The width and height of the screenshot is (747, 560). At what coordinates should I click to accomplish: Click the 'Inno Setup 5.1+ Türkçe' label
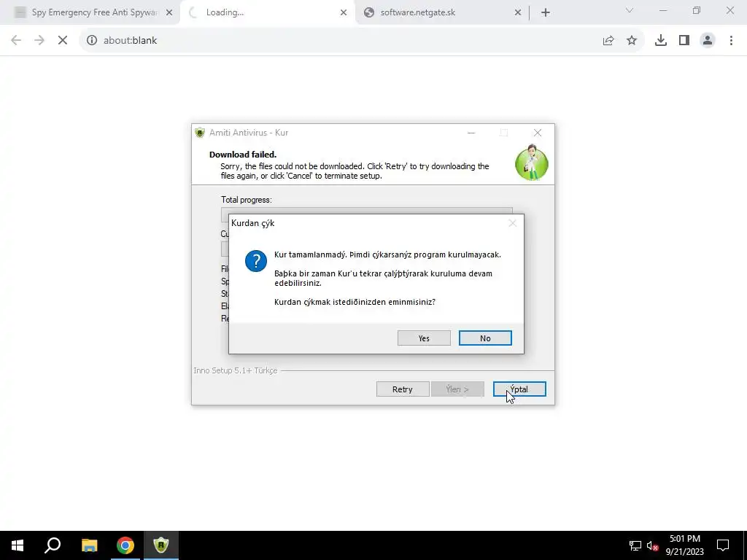[236, 370]
